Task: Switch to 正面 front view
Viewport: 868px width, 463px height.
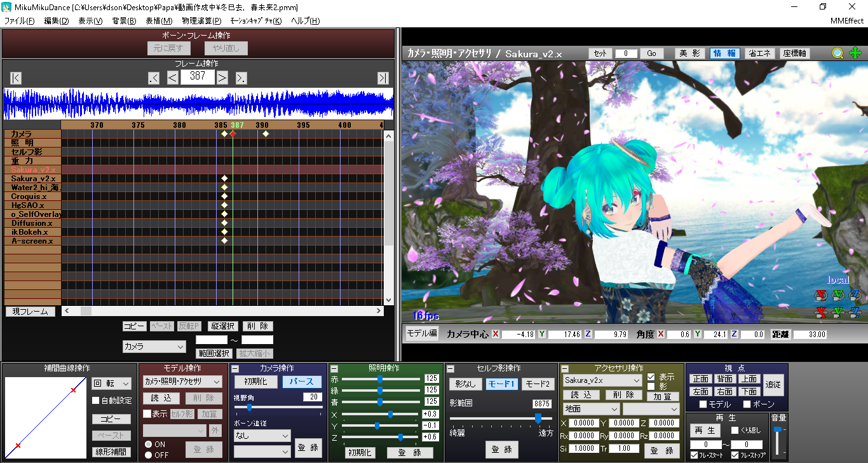Action: (x=701, y=379)
